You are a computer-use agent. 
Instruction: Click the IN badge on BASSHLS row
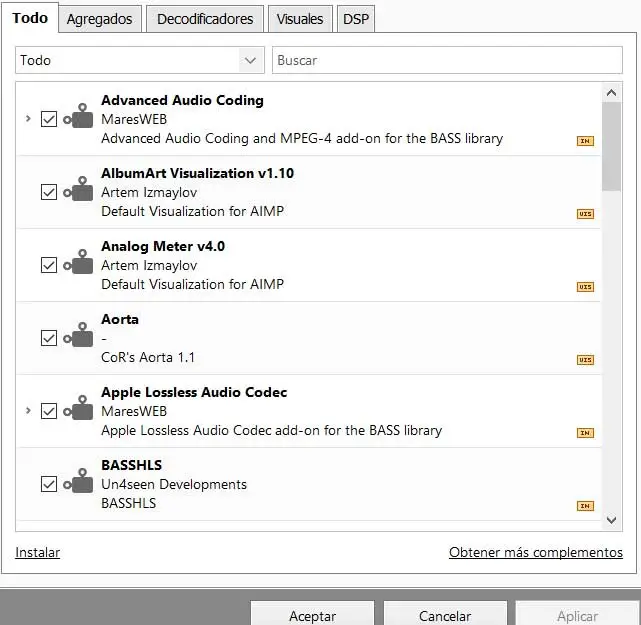point(585,506)
